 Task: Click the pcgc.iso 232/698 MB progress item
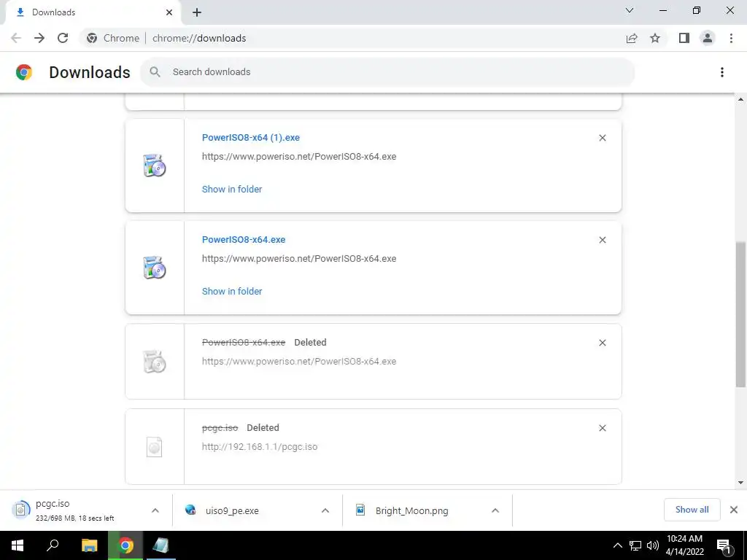(86, 510)
